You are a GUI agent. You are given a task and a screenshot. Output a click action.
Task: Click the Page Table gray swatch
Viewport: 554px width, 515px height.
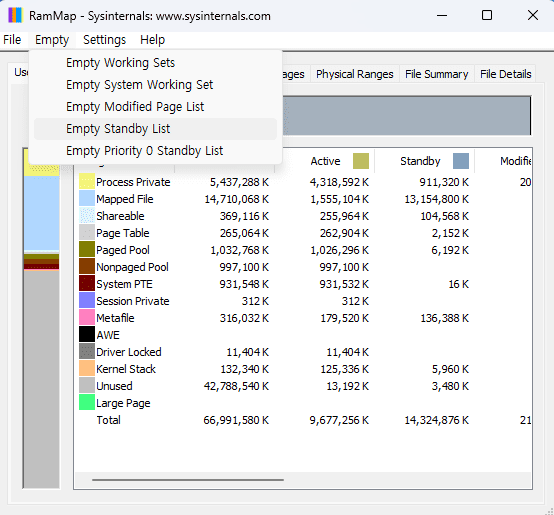tap(87, 233)
